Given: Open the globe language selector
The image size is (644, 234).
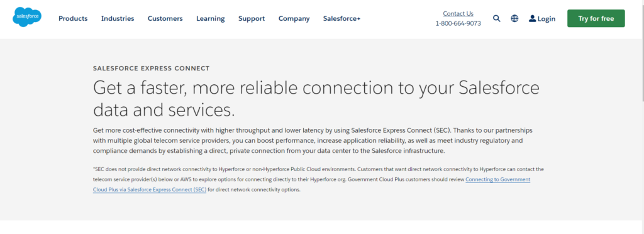Looking at the screenshot, I should point(514,18).
